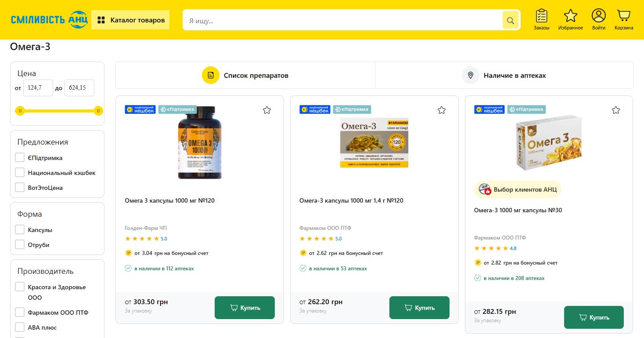Viewport: 644px width, 338px height.
Task: Open the Golden Pharm Omega 3 bottle thumbnail
Action: 200,142
